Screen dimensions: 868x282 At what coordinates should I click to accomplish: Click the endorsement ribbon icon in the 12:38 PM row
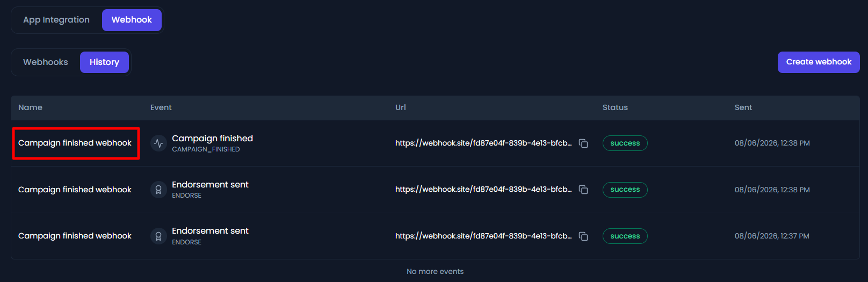158,190
